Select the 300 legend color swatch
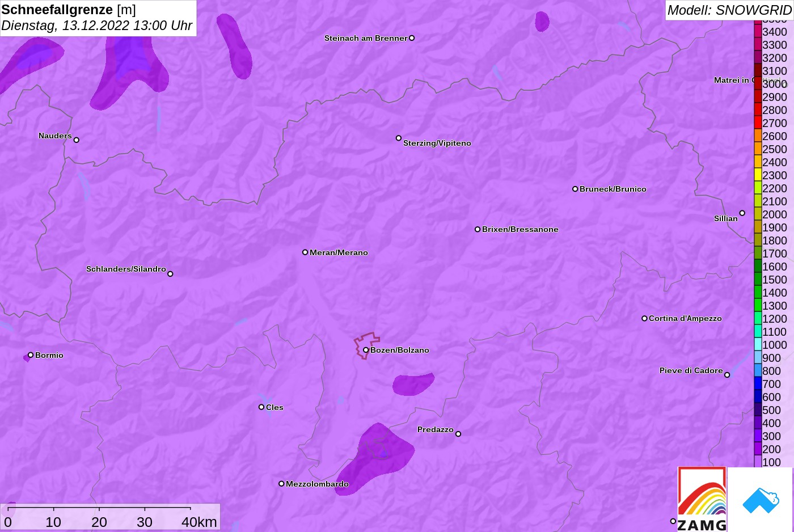794x532 pixels. 758,436
